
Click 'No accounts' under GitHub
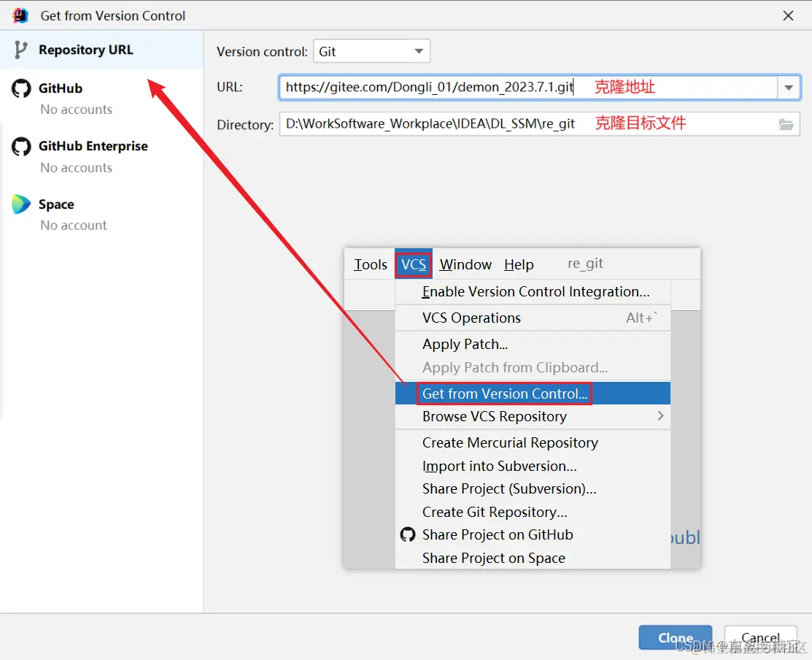coord(76,110)
